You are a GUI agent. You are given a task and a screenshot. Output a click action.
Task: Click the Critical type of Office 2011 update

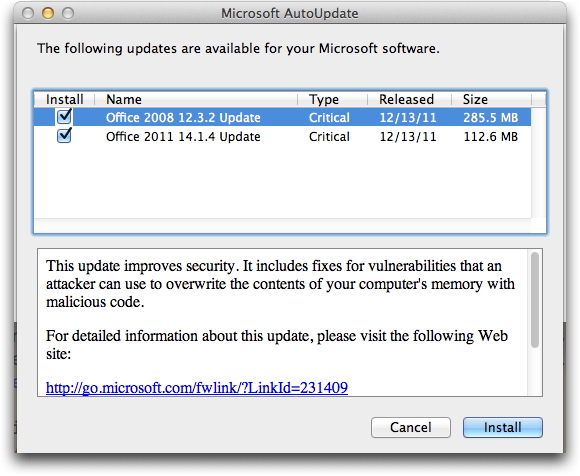click(x=329, y=137)
